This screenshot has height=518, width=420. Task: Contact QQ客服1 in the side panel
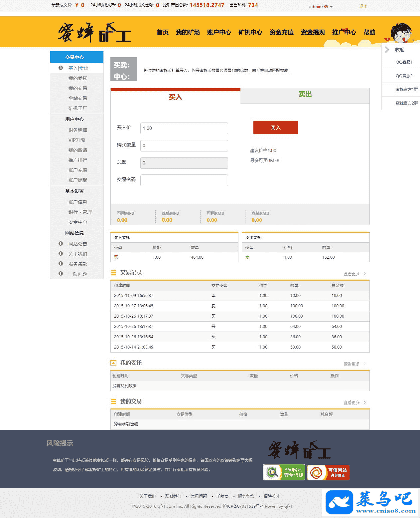click(x=404, y=62)
